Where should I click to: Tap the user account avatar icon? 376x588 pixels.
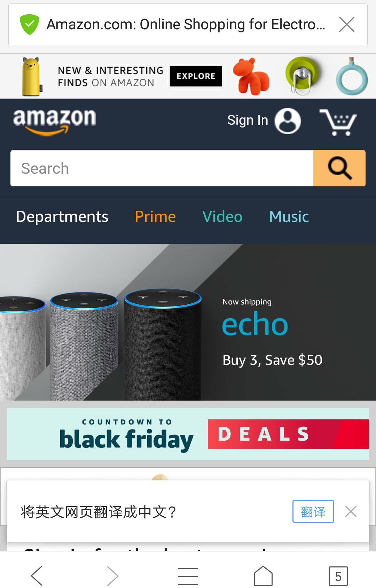click(288, 121)
